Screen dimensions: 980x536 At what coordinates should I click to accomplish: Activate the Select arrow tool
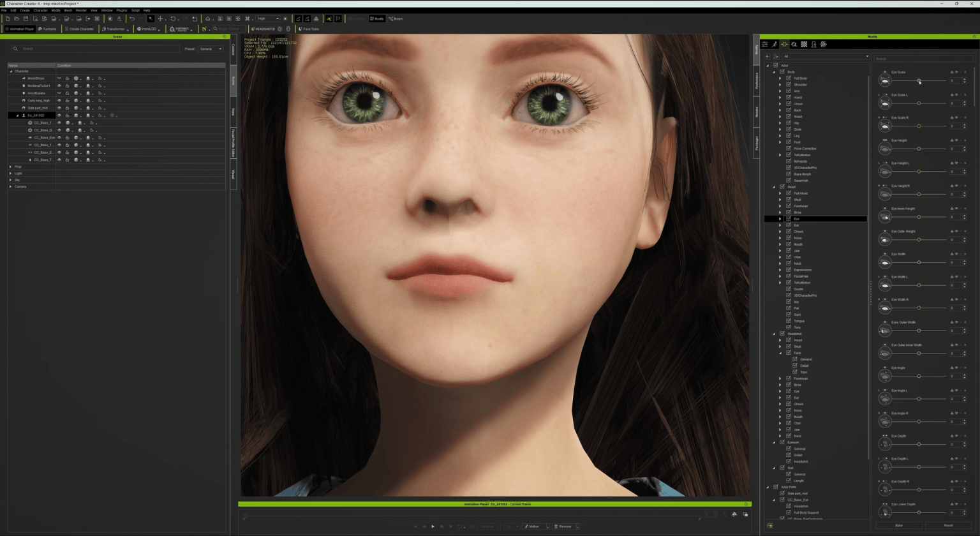click(x=151, y=19)
